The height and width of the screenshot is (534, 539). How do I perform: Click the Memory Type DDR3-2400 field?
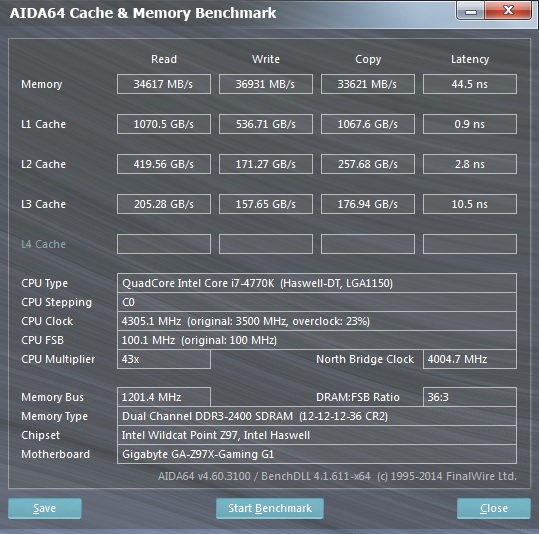click(x=317, y=416)
